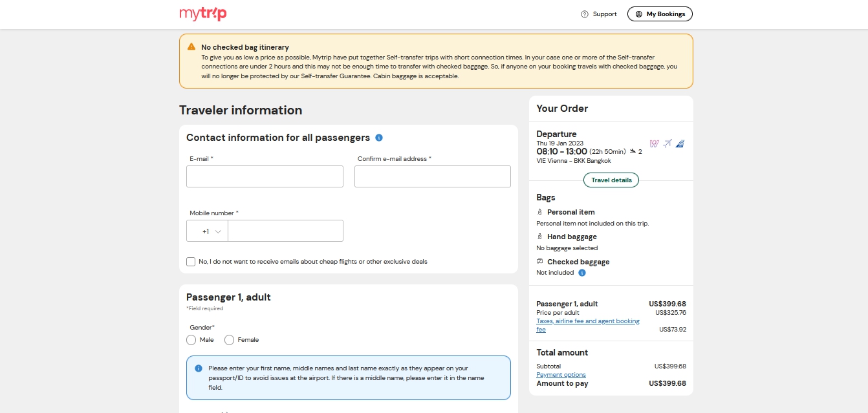
Task: Click the stopovers plane icon
Action: coord(633,151)
